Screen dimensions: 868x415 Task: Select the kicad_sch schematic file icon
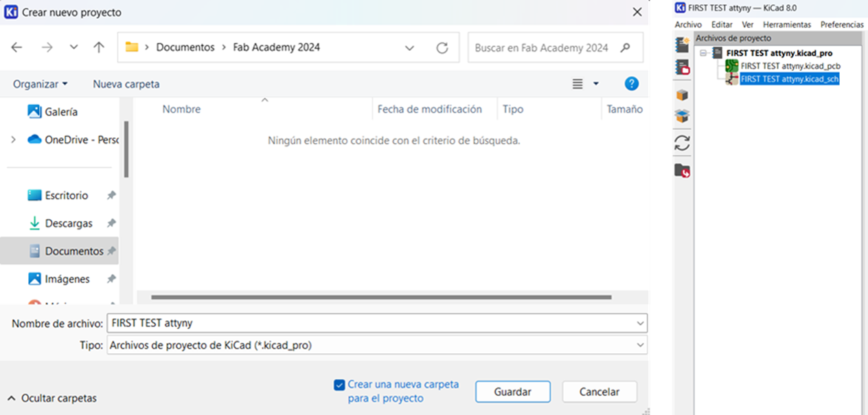tap(732, 79)
